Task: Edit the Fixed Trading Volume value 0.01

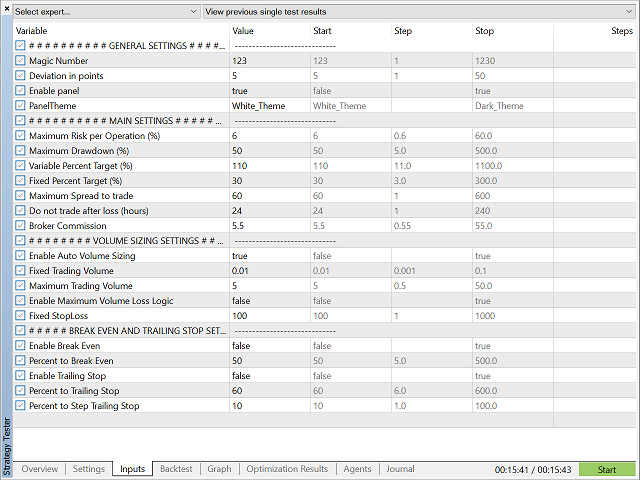Action: 240,271
